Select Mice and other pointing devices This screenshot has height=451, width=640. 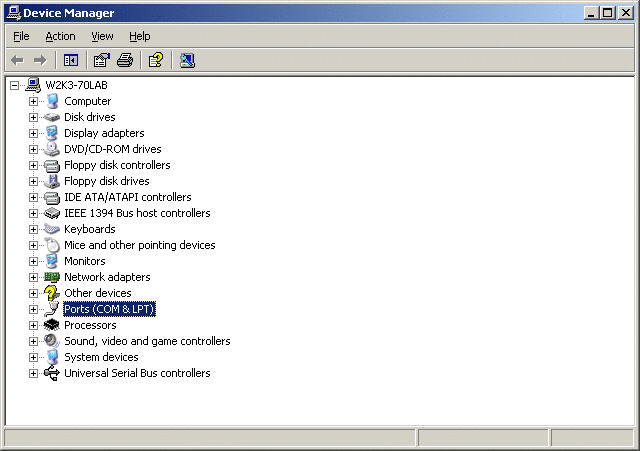[x=139, y=245]
